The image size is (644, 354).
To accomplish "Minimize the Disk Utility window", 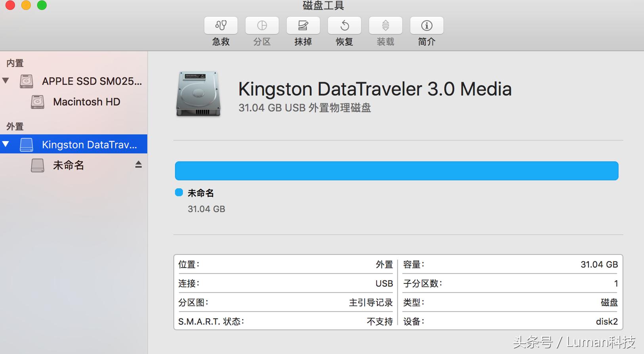I will click(26, 5).
